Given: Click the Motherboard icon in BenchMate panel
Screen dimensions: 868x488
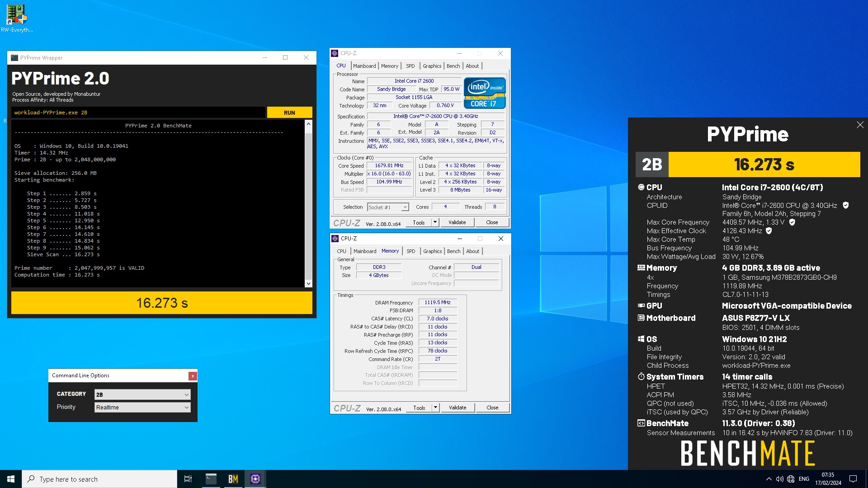Looking at the screenshot, I should (x=641, y=318).
